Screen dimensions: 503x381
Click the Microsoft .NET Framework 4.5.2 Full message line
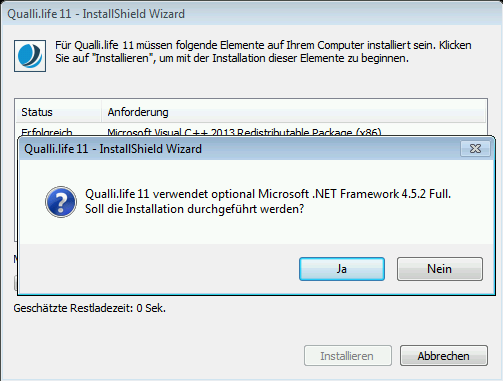click(x=268, y=194)
